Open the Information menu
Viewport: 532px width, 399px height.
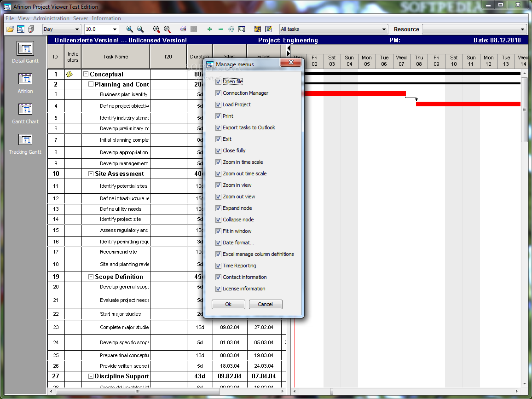[106, 18]
